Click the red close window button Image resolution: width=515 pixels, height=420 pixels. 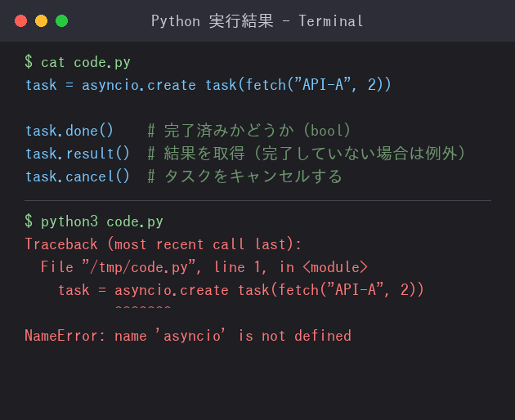pos(20,21)
